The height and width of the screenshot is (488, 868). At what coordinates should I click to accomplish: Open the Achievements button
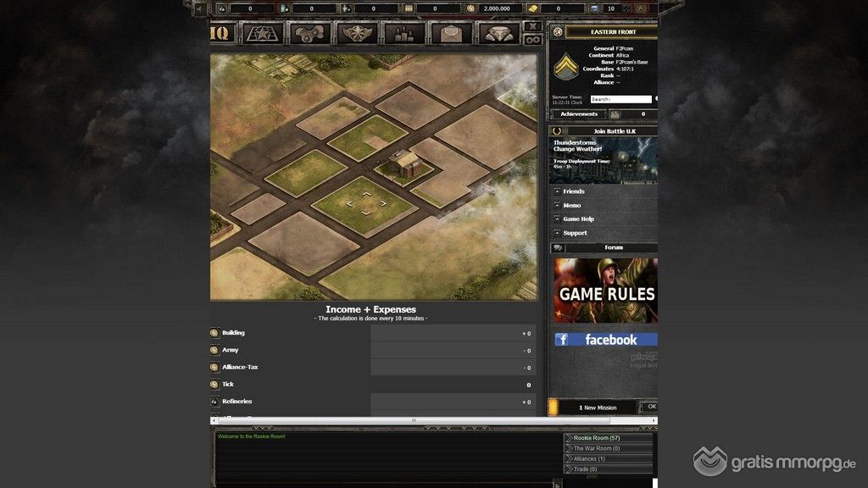pos(579,114)
